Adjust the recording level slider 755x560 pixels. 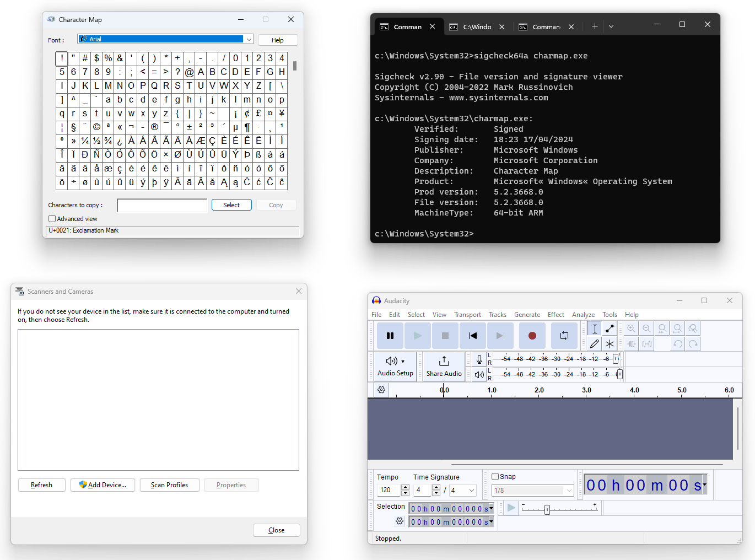(616, 359)
